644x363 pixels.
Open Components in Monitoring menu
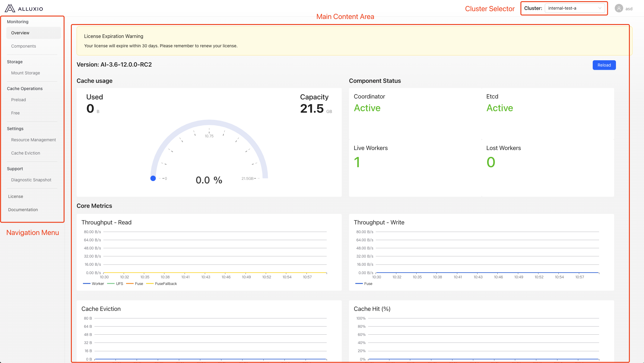[x=24, y=46]
